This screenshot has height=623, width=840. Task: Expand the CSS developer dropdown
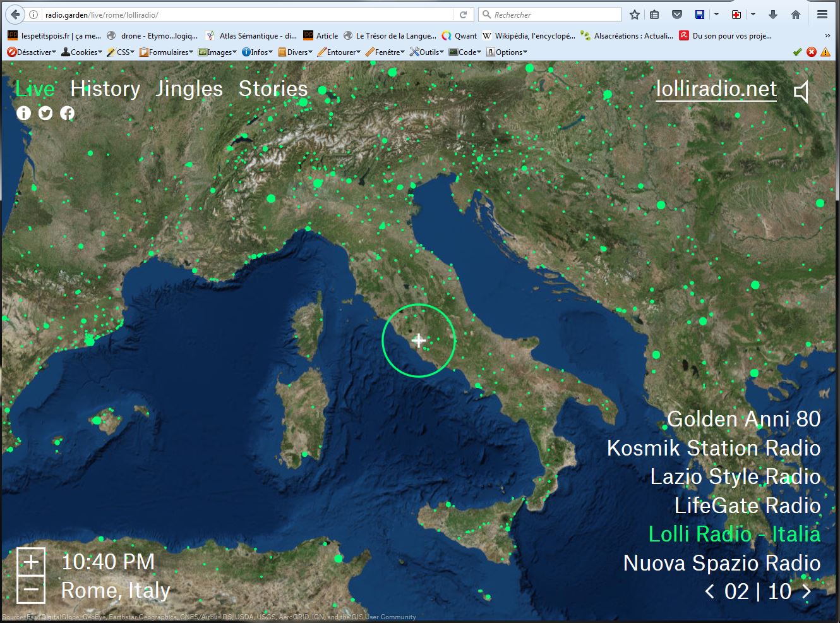[x=121, y=52]
